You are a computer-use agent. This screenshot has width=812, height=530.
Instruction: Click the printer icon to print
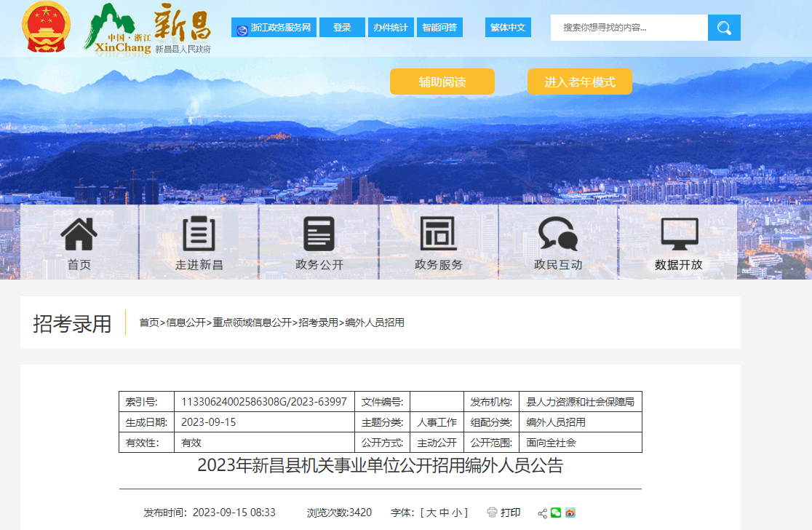coord(493,513)
